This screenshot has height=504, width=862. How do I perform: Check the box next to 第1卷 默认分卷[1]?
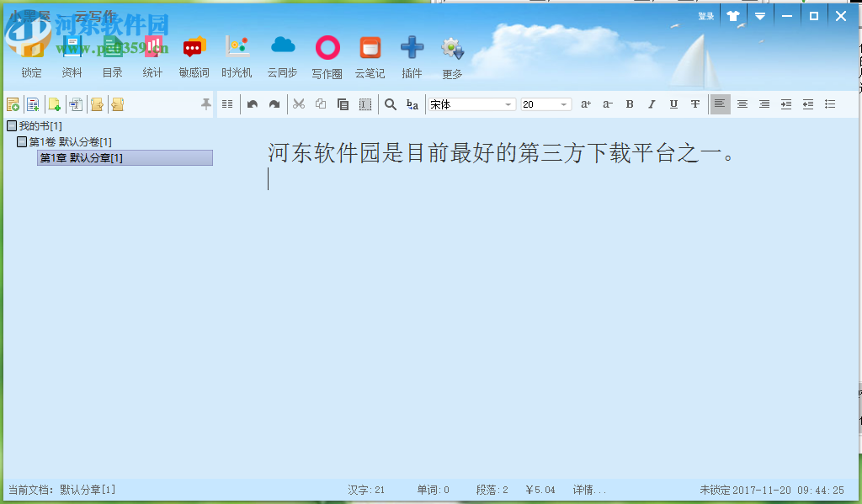[23, 140]
